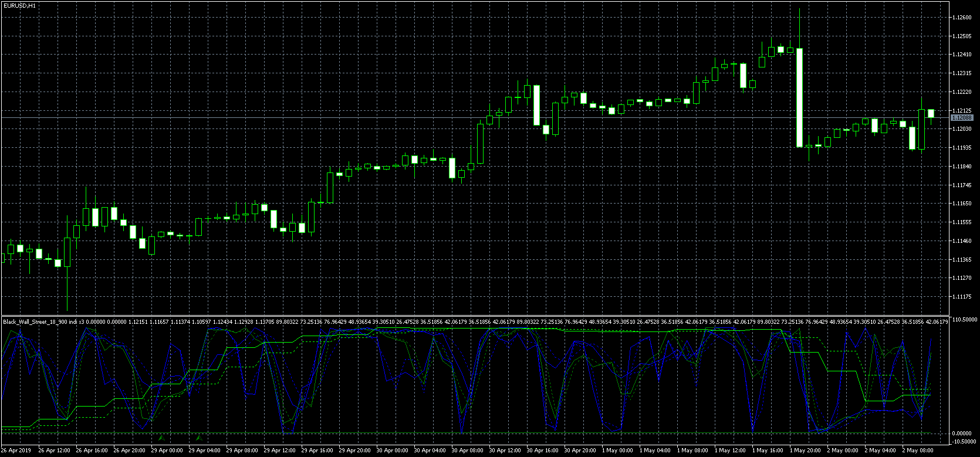Click the 1.11365 price scale label

pos(963,260)
